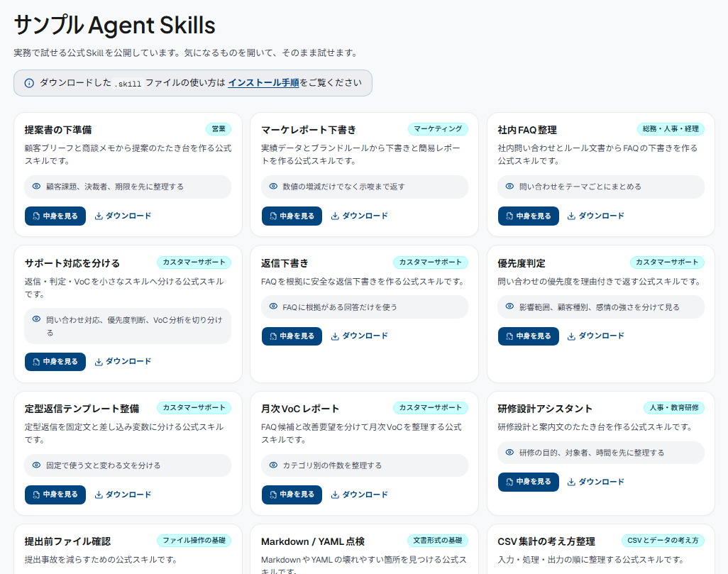Click the 優先度判定 card title
The image size is (728, 574).
[522, 263]
